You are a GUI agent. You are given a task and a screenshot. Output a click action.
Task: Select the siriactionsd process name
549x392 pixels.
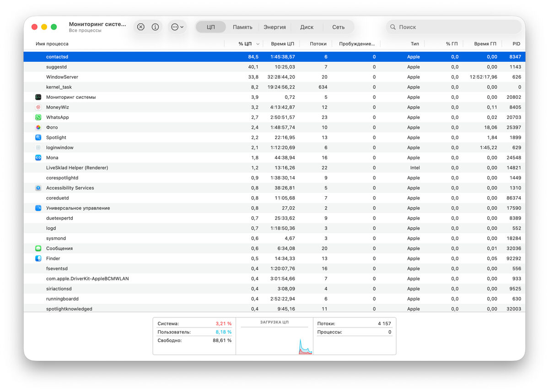pos(59,289)
